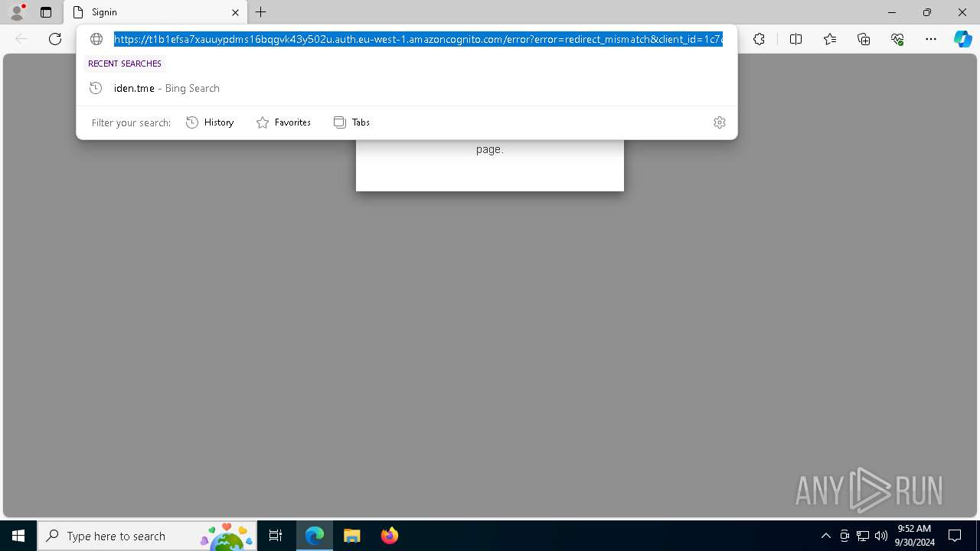The width and height of the screenshot is (980, 551).
Task: Open the Windows Start menu
Action: coord(18,536)
